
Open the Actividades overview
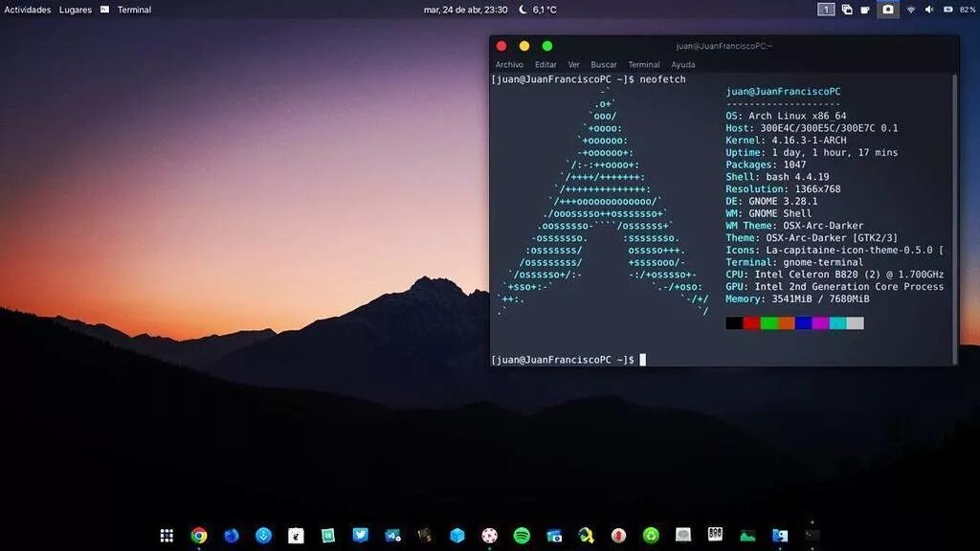tap(28, 10)
